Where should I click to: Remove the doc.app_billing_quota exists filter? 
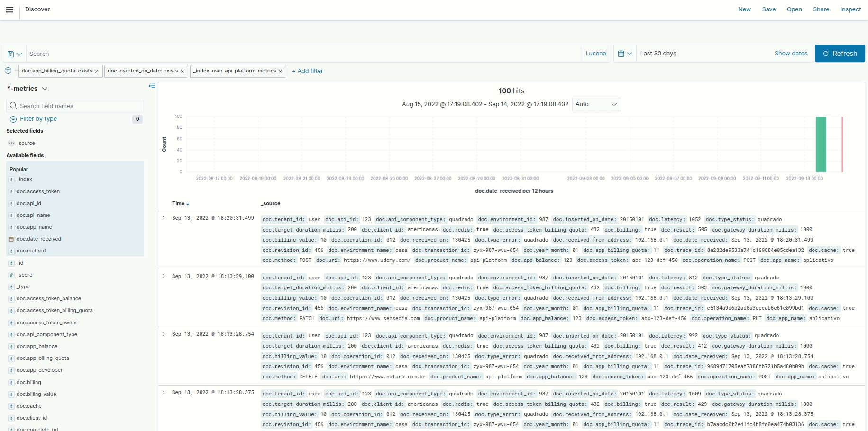click(x=96, y=71)
